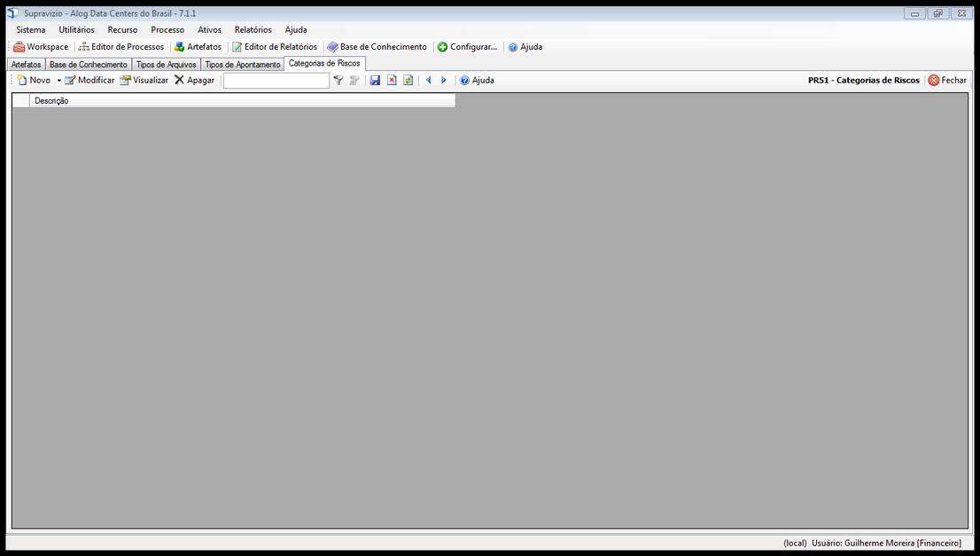Open the Utilitários menu
Screen dimensions: 980x556
pos(76,30)
